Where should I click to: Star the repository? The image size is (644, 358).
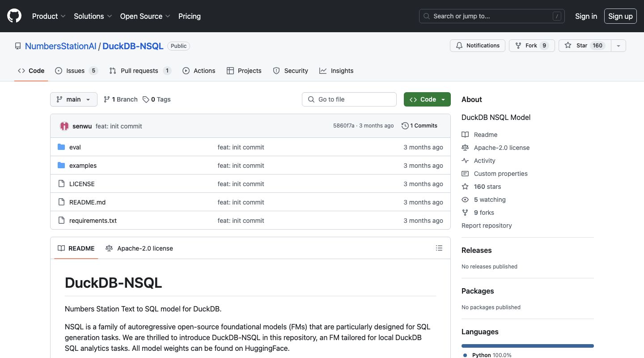(585, 46)
